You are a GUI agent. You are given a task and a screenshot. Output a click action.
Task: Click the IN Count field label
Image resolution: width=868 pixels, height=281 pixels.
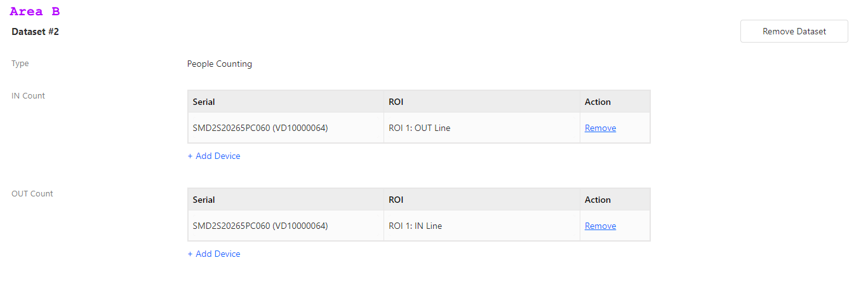click(29, 96)
